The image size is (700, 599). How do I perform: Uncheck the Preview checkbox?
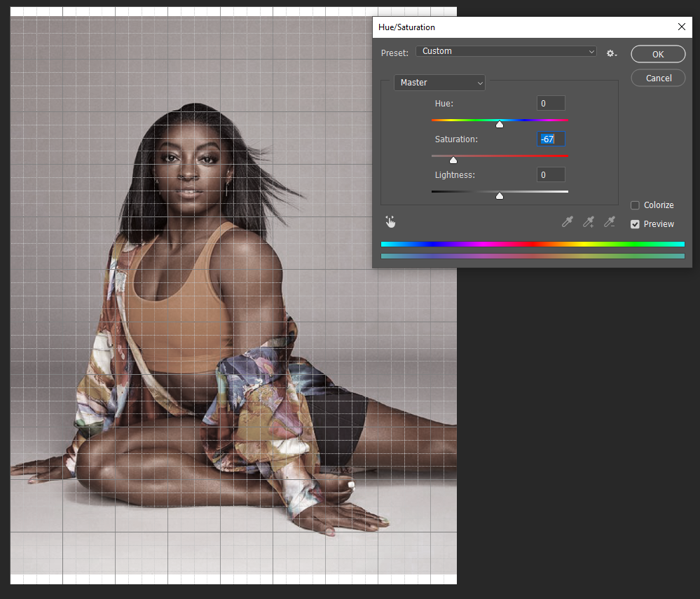(635, 224)
